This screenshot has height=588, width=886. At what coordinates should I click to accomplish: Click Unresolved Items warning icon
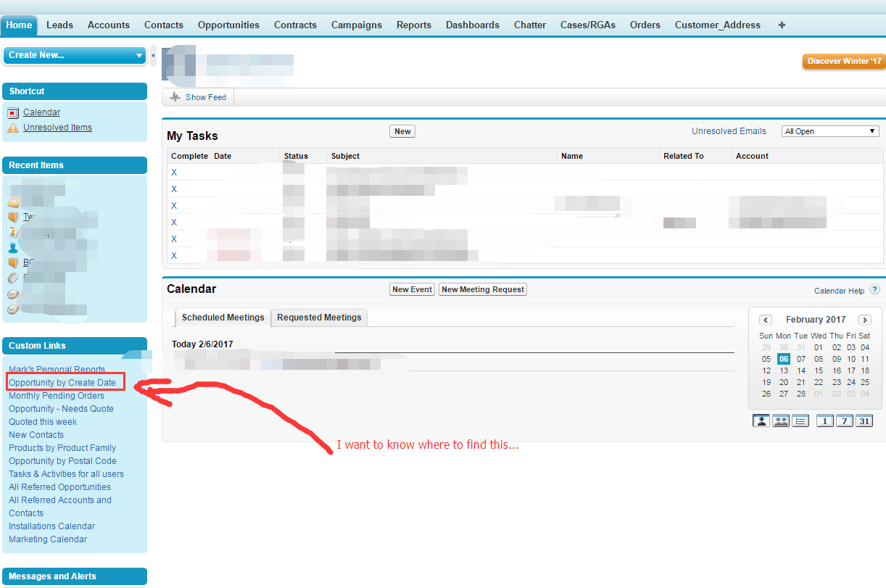(13, 128)
